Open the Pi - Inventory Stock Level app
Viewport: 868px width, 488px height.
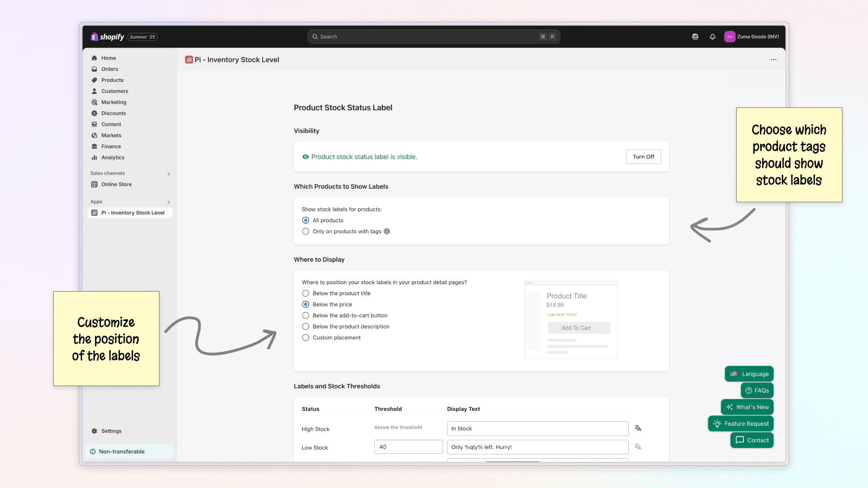pos(132,213)
